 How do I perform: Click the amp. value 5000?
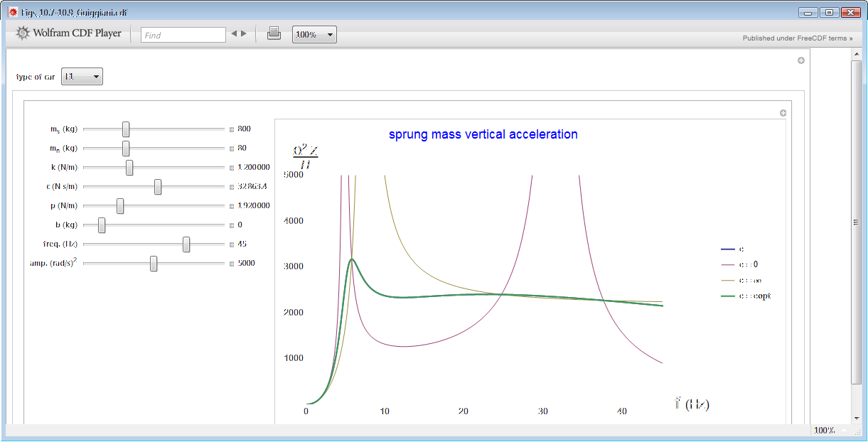tap(246, 263)
